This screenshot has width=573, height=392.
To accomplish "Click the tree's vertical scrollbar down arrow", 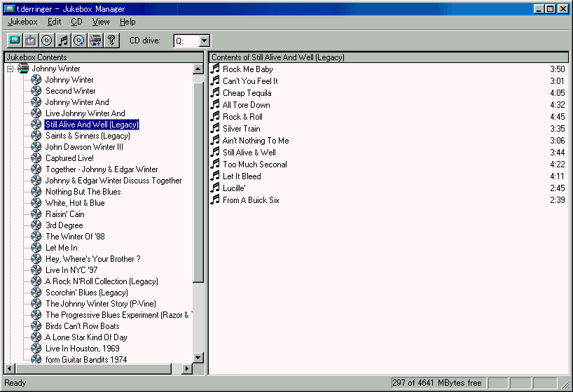I will [198, 358].
